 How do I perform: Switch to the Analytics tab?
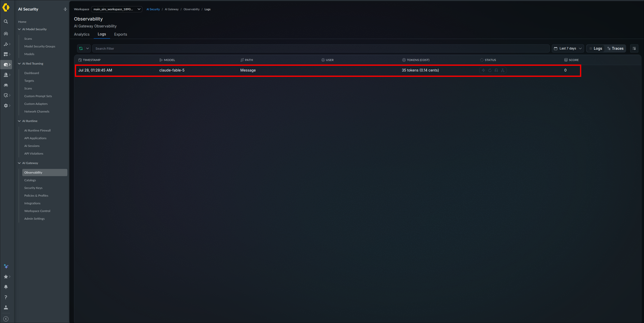tap(82, 35)
